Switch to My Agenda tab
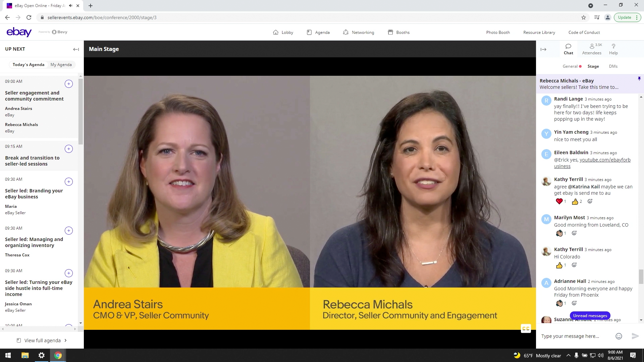Screen dimensions: 644x362 (61, 65)
